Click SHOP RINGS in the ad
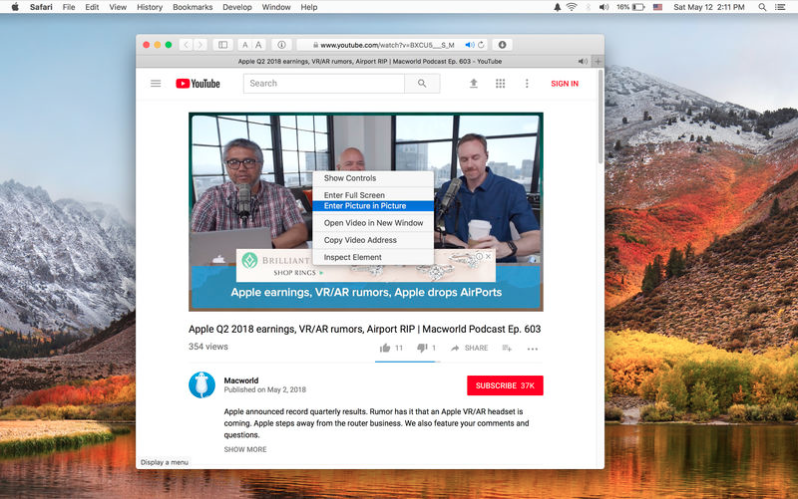 [x=298, y=273]
